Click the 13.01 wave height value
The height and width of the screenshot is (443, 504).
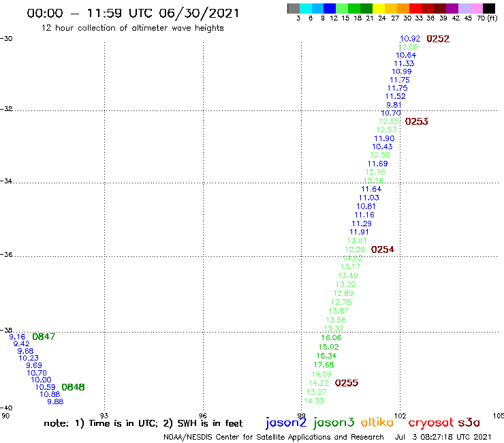(357, 241)
